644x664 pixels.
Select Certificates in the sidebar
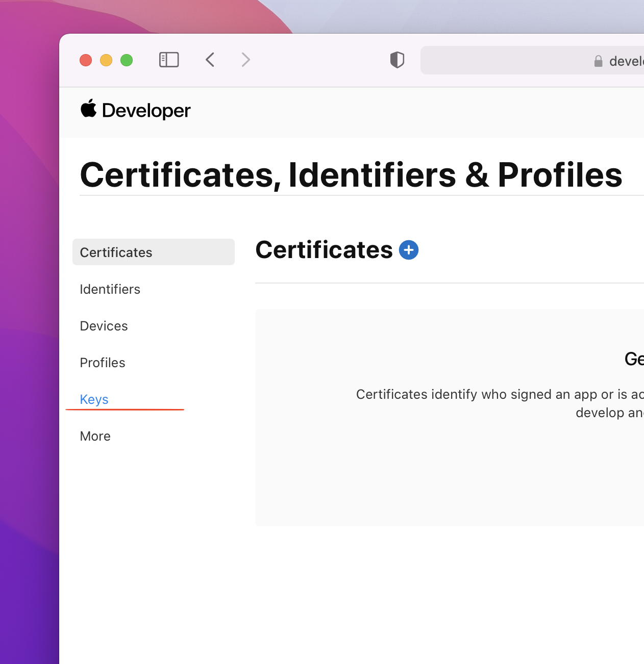pyautogui.click(x=154, y=252)
